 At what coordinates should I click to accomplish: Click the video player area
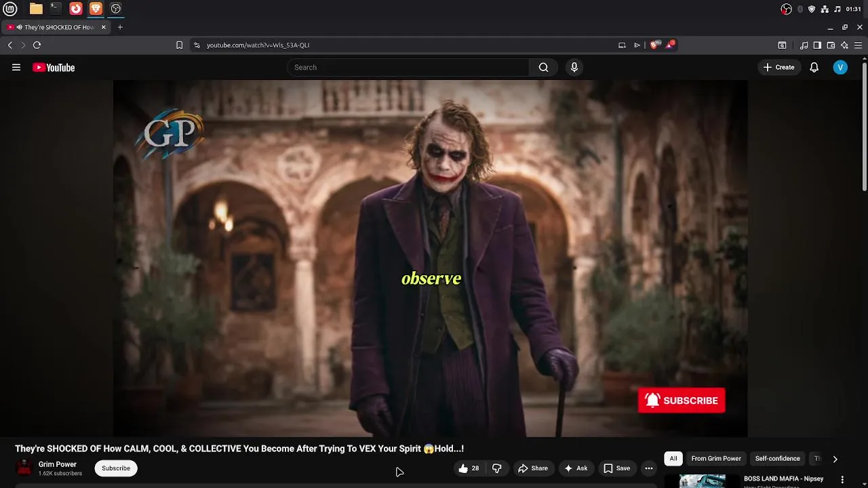click(430, 258)
